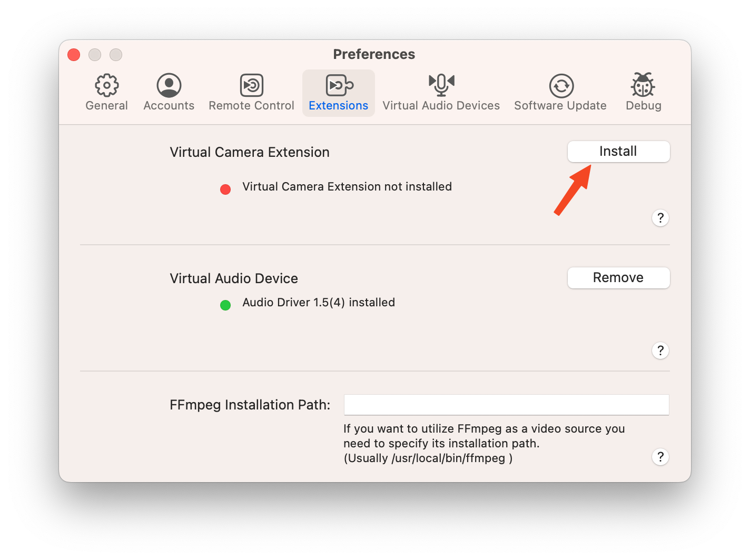
Task: Open help for Virtual Audio Device
Action: (x=660, y=351)
